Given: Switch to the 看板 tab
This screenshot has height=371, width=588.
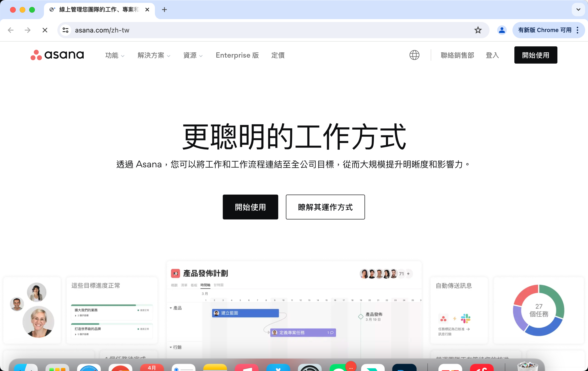Looking at the screenshot, I should click(194, 285).
